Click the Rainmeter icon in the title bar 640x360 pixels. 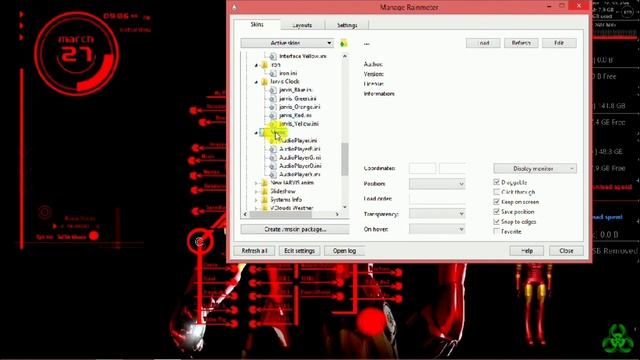point(235,7)
